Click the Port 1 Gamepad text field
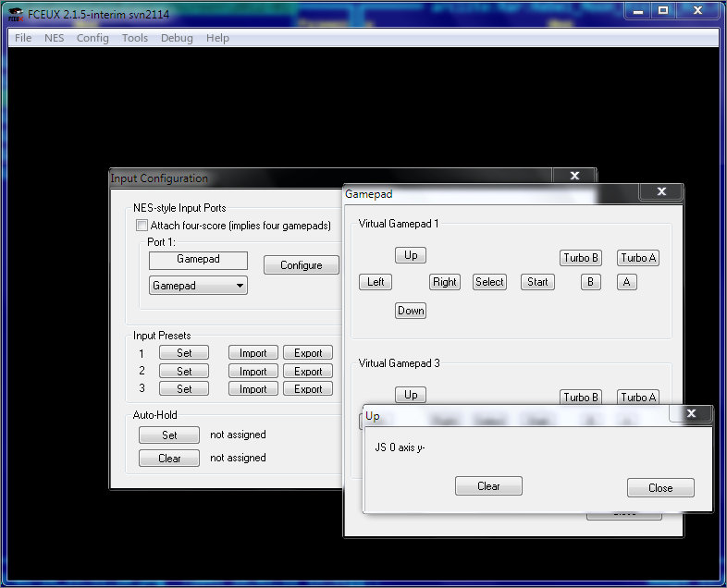The height and width of the screenshot is (588, 727). (198, 260)
